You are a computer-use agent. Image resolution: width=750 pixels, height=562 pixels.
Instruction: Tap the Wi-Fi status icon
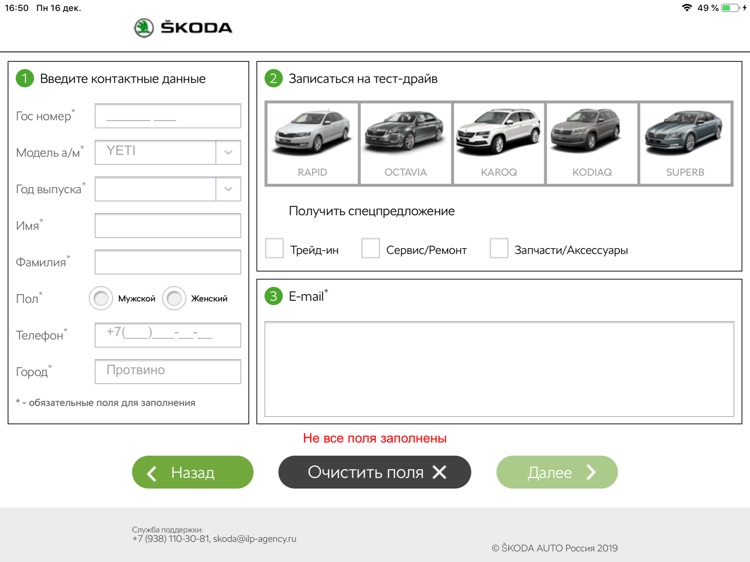tap(687, 8)
